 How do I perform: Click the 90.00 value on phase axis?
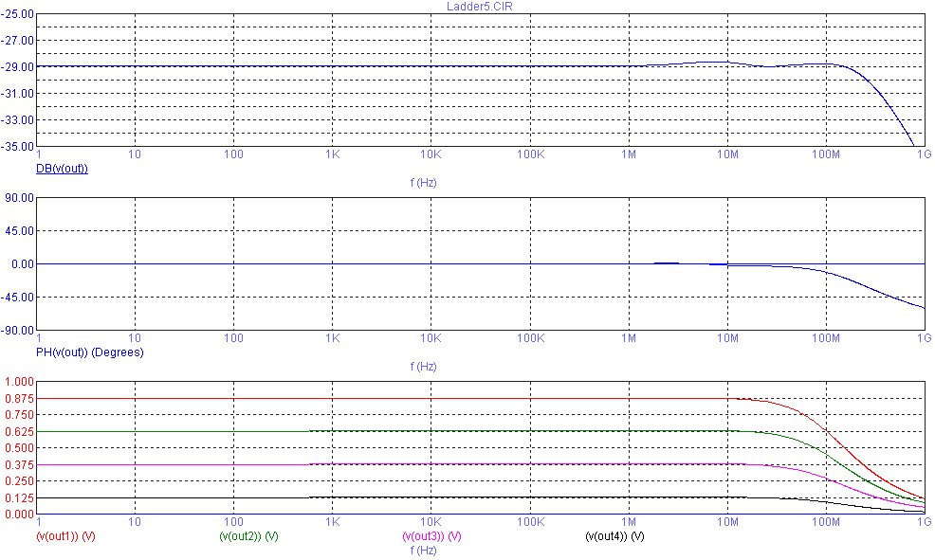click(20, 198)
